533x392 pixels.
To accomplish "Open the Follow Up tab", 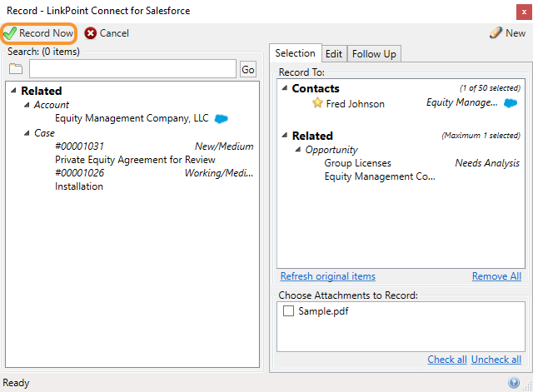I will point(374,54).
